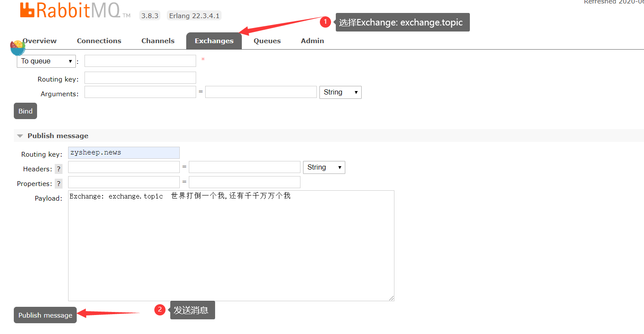Click the zysheep.news routing key field
The height and width of the screenshot is (334, 644).
(124, 153)
